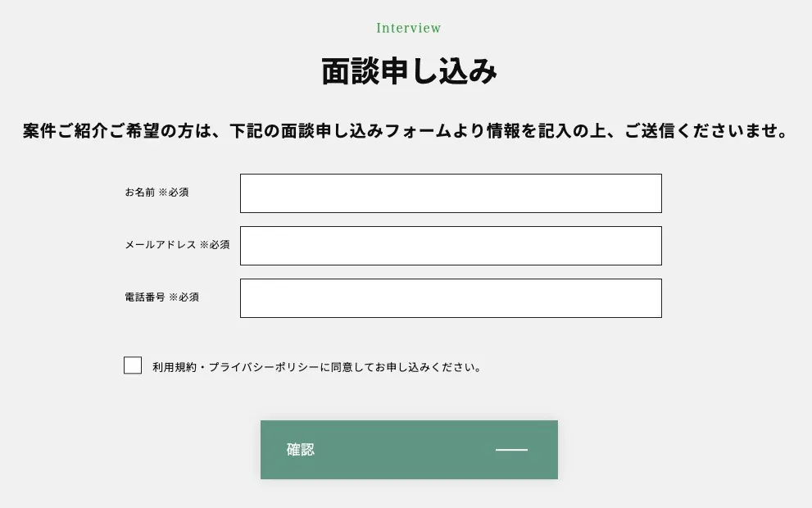Viewport: 812px width, 508px height.
Task: Submit the form via 確認
Action: tap(408, 450)
